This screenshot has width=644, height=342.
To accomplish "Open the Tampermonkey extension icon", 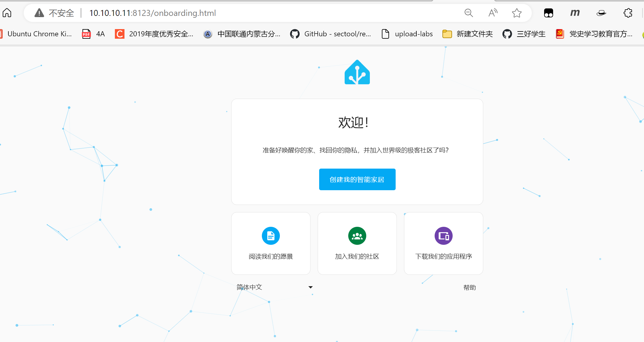I will pos(549,13).
